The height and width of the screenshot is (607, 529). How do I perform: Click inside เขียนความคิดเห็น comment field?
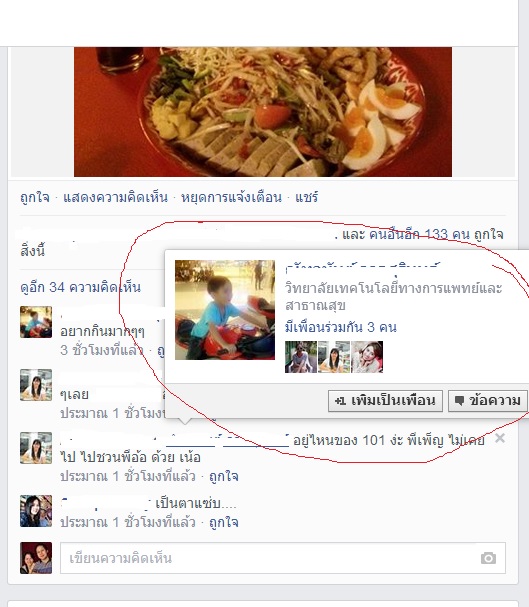click(283, 558)
